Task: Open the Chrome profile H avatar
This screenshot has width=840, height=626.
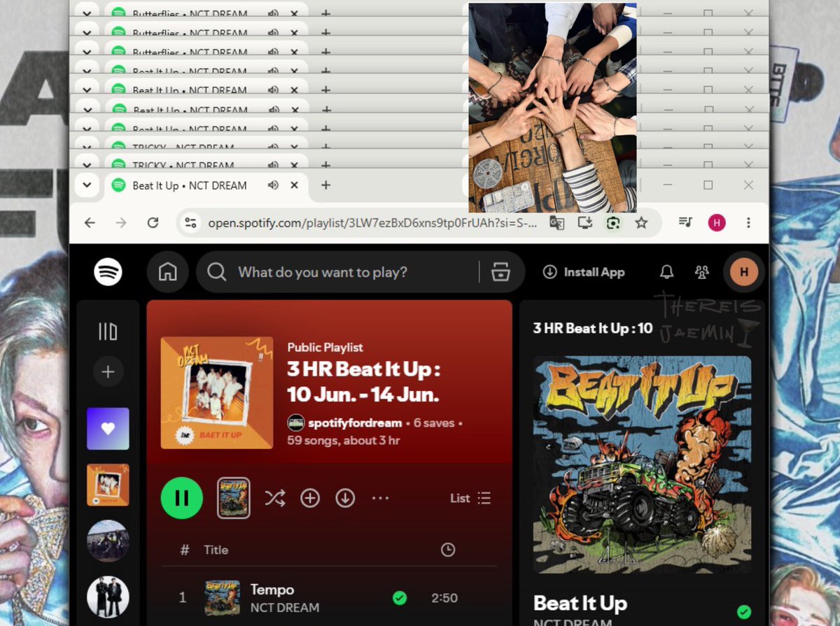Action: [x=717, y=222]
